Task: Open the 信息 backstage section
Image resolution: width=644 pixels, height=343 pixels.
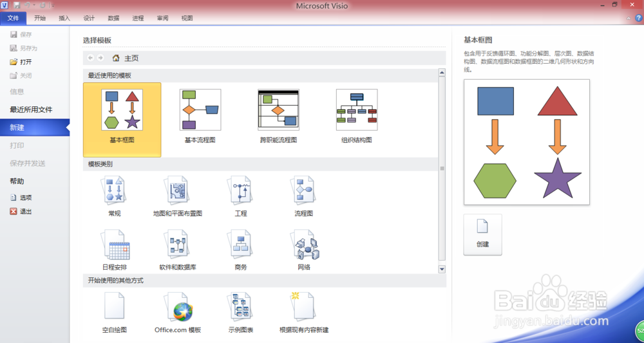Action: click(17, 91)
